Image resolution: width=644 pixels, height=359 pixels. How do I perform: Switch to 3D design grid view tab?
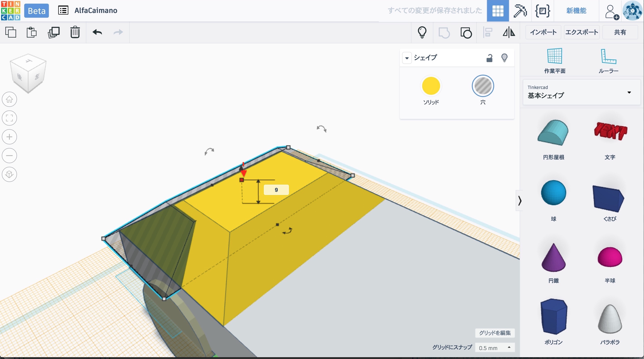coord(498,11)
